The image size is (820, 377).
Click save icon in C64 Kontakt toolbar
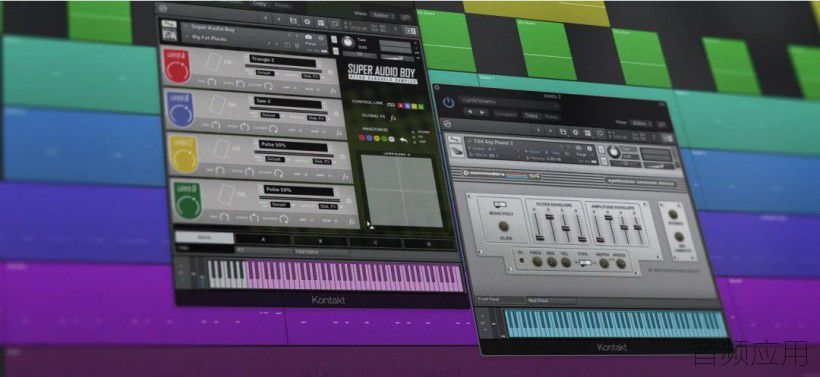pyautogui.click(x=563, y=131)
